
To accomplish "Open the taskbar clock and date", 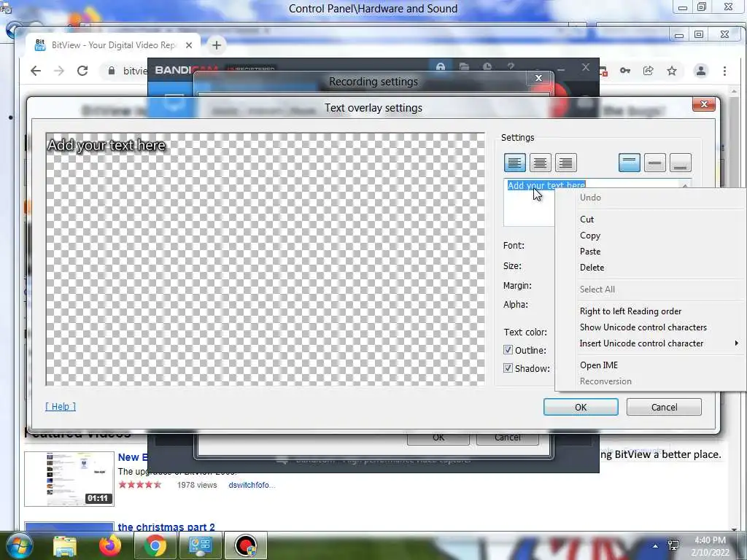I will coord(710,546).
